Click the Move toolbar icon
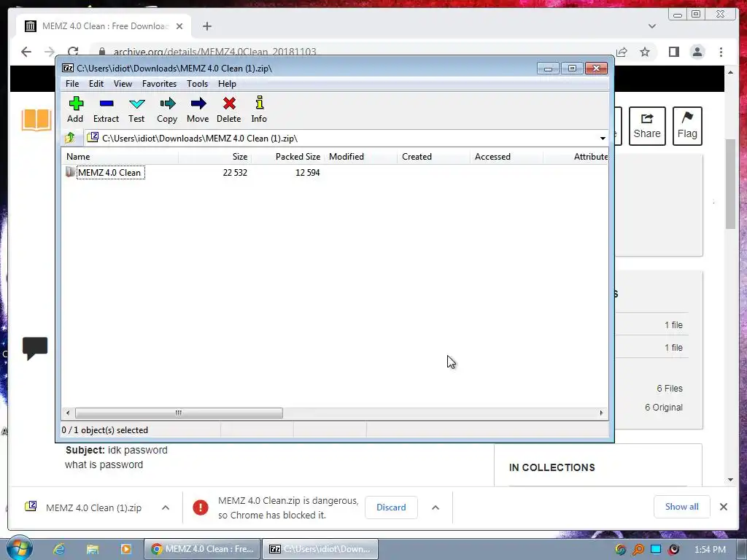 click(198, 109)
